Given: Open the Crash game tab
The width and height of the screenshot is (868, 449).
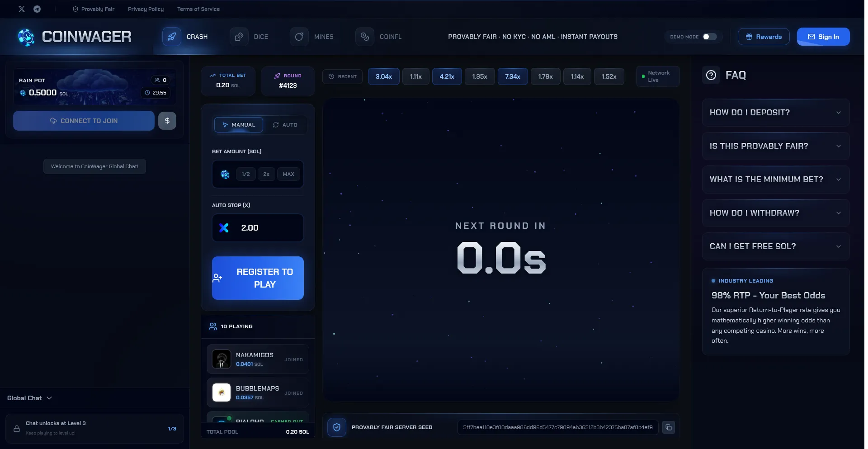Looking at the screenshot, I should pyautogui.click(x=186, y=37).
